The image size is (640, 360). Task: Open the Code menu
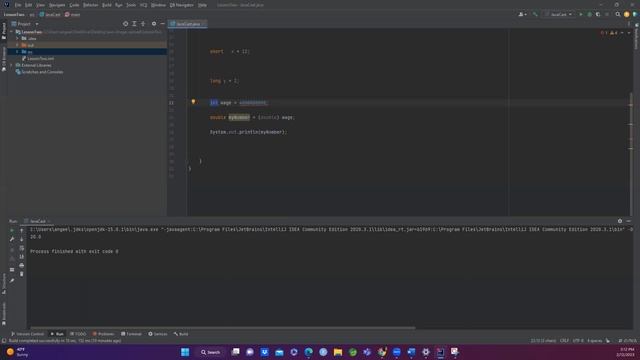pyautogui.click(x=74, y=5)
